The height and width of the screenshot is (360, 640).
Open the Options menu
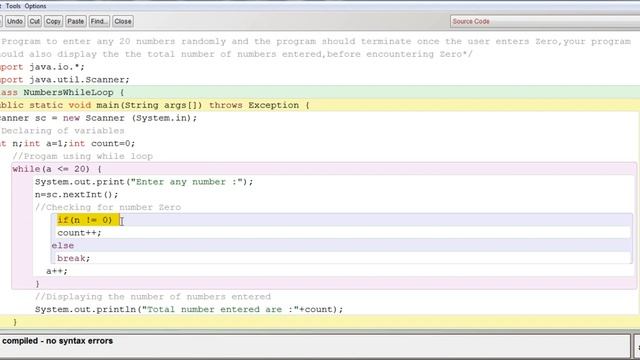coord(36,6)
